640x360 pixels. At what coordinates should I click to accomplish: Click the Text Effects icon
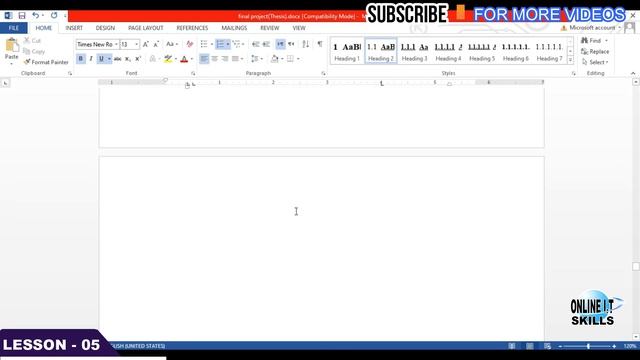tap(153, 59)
